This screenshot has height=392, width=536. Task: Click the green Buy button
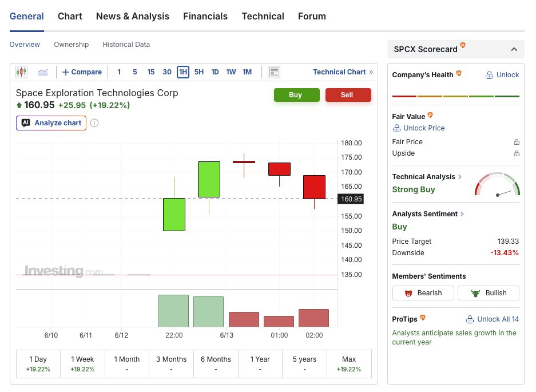pyautogui.click(x=297, y=95)
